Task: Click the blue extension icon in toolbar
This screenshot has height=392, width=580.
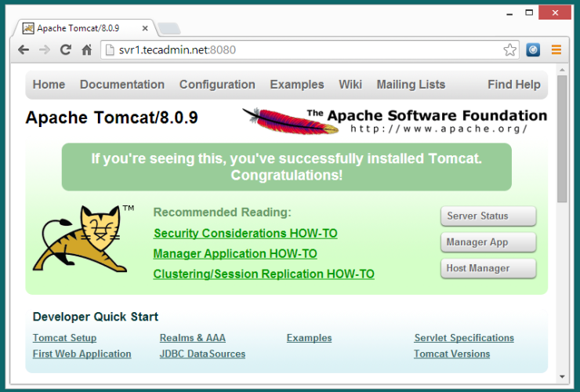Action: pos(533,50)
